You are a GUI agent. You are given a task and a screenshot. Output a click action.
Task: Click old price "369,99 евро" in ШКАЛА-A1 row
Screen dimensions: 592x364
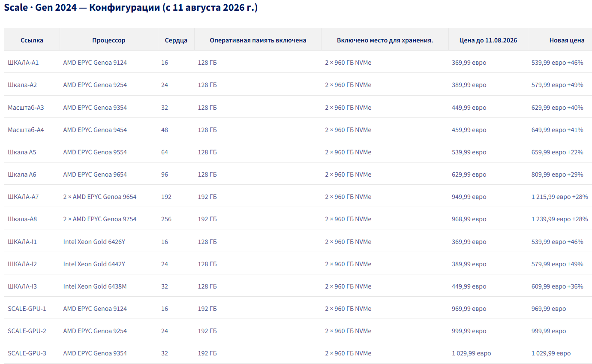(x=469, y=63)
